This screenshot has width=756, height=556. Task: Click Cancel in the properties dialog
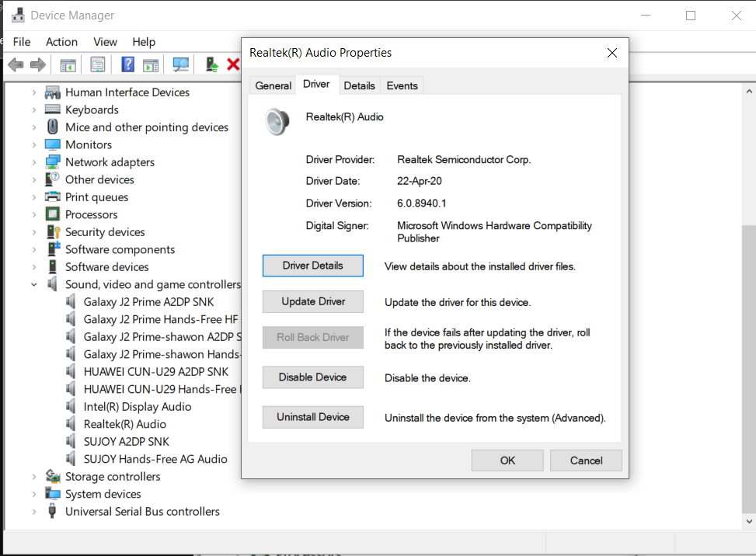point(586,460)
